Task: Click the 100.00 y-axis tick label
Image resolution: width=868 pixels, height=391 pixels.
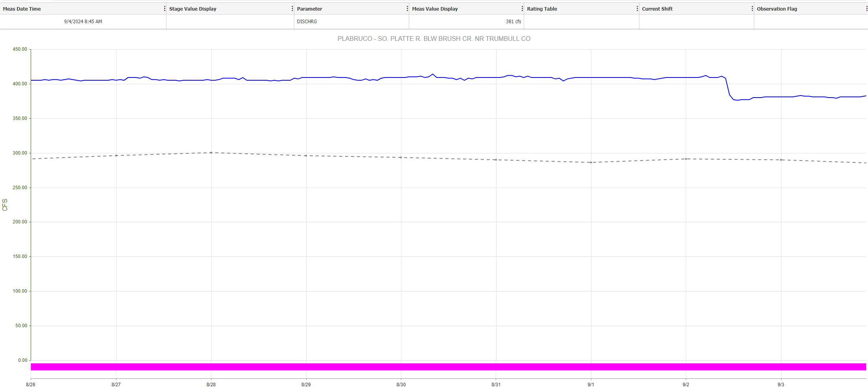Action: pos(20,291)
